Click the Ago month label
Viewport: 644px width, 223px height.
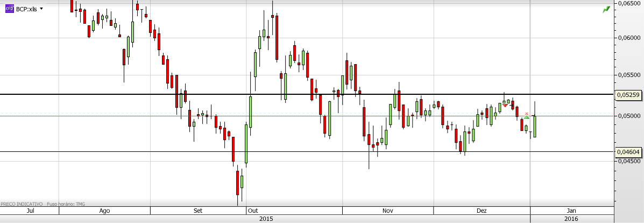(x=105, y=211)
